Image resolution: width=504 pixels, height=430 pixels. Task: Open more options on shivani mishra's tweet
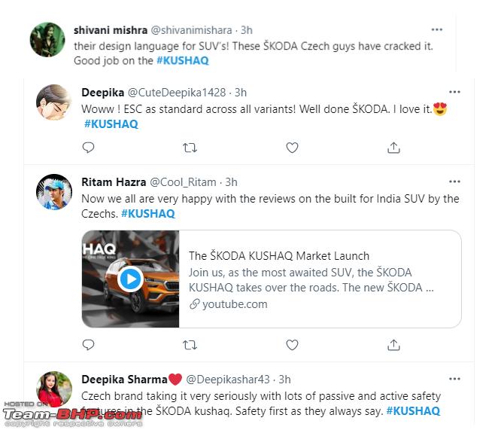click(436, 30)
